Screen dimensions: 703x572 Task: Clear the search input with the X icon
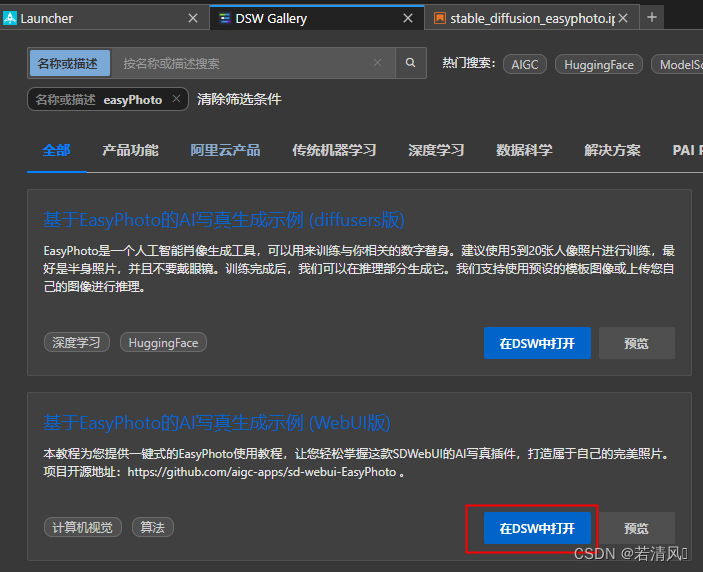[x=378, y=63]
